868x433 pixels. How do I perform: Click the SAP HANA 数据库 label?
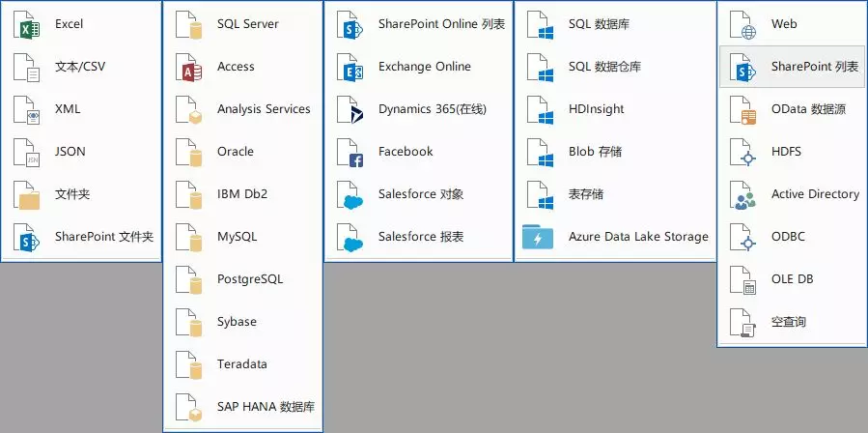click(x=266, y=407)
